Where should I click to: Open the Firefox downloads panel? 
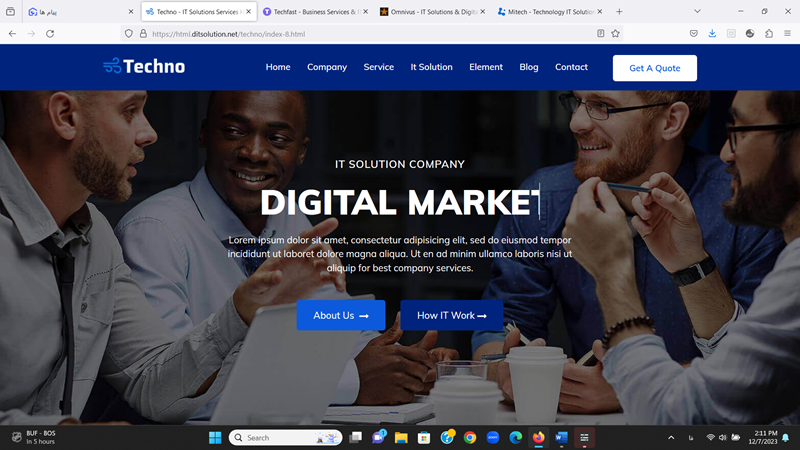(x=712, y=33)
